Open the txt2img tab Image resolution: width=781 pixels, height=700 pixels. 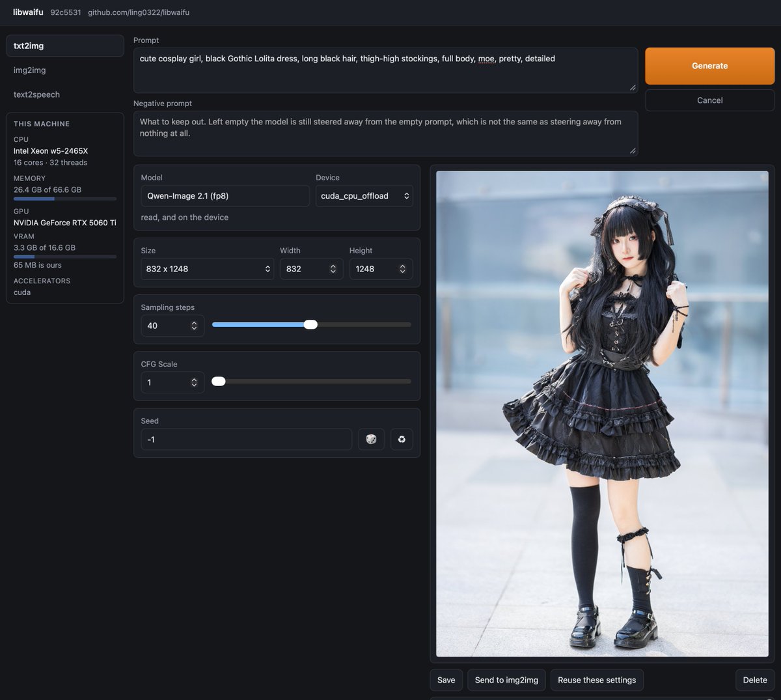pyautogui.click(x=65, y=46)
